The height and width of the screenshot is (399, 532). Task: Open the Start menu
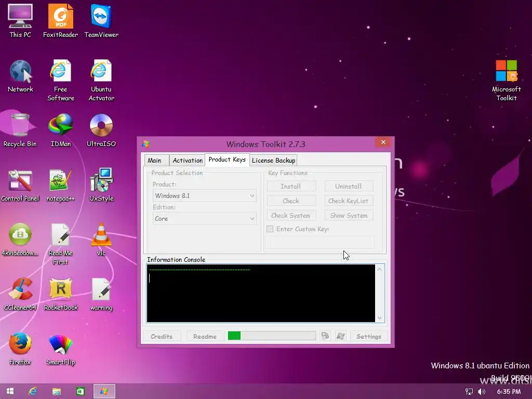(x=10, y=391)
